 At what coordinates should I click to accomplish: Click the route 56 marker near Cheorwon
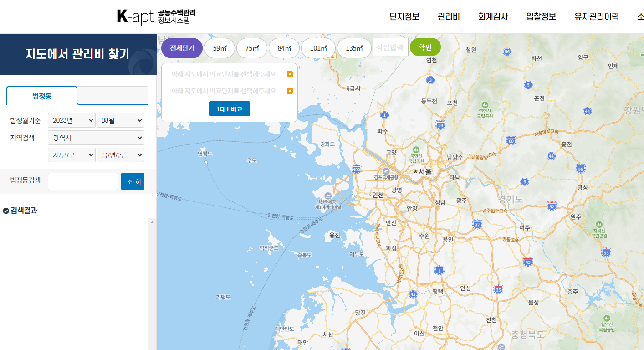[x=507, y=52]
